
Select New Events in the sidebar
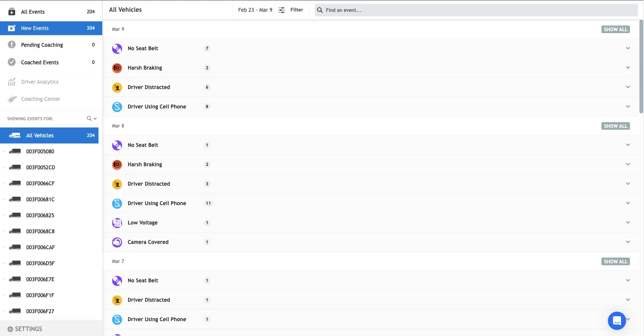coord(51,28)
